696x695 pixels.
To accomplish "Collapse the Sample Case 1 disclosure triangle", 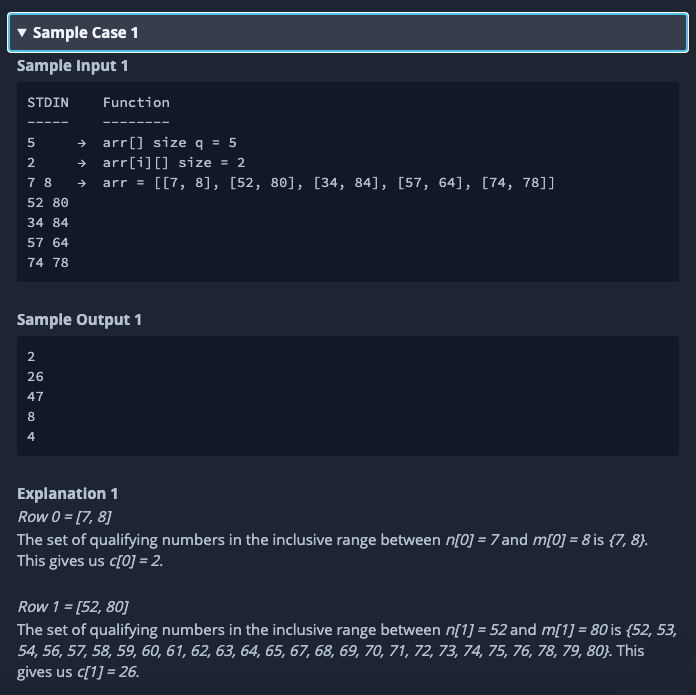I will [x=23, y=33].
